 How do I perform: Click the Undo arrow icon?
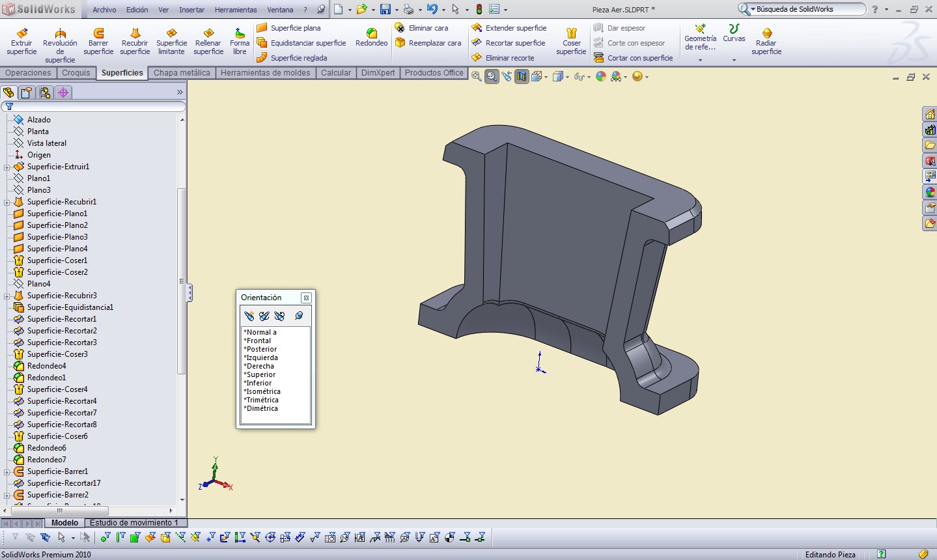tap(432, 9)
